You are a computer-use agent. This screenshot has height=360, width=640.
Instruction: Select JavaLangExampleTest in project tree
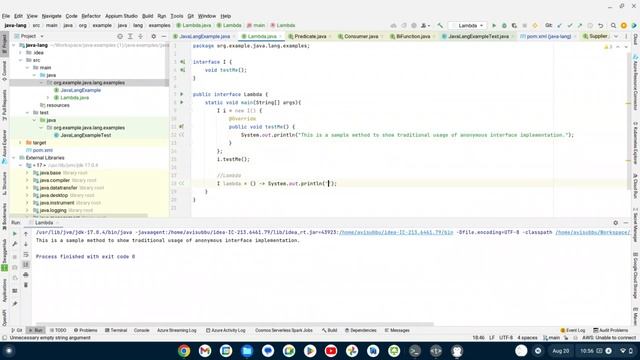(86, 135)
